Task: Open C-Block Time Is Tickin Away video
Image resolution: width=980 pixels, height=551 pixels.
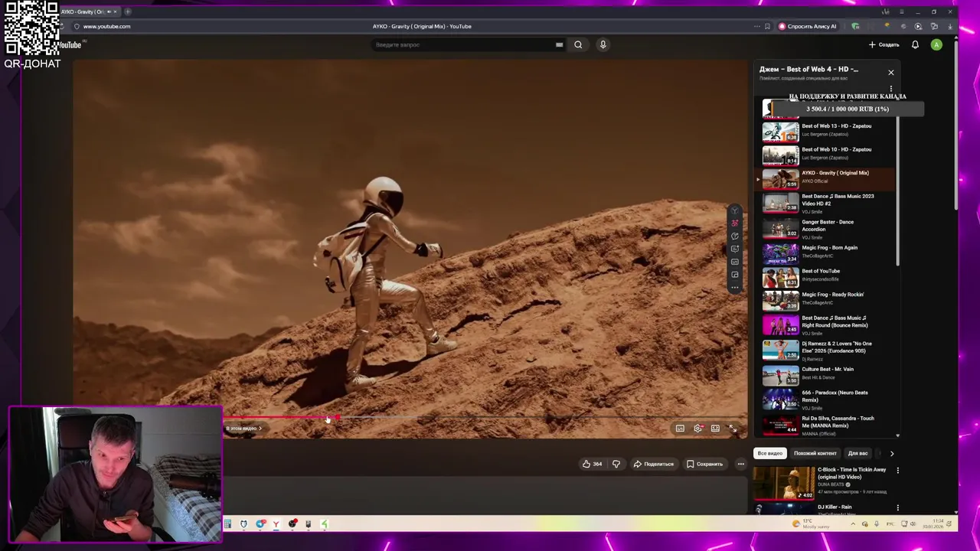Action: click(x=821, y=482)
